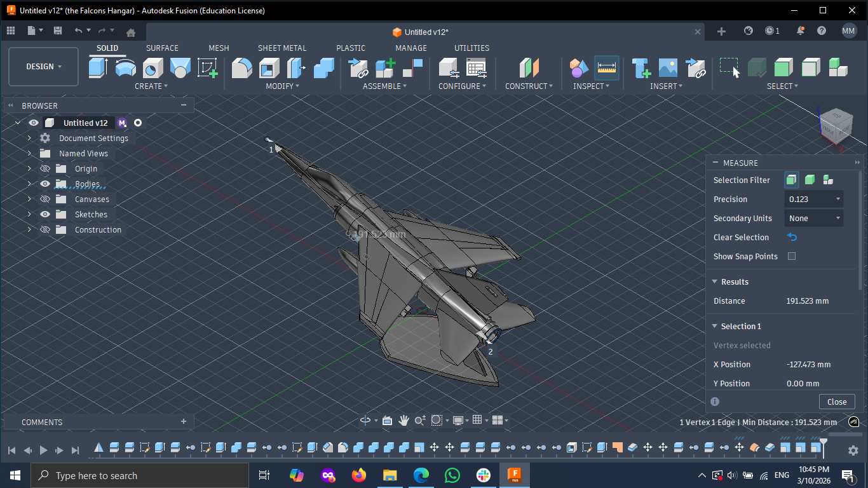Open WhatsApp from the Windows taskbar
This screenshot has height=488, width=868.
point(452,475)
